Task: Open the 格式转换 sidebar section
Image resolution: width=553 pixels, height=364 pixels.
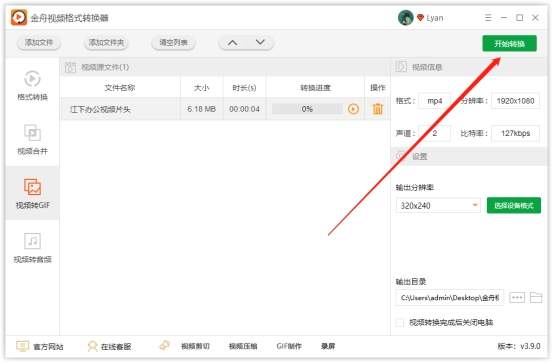Action: coord(32,86)
